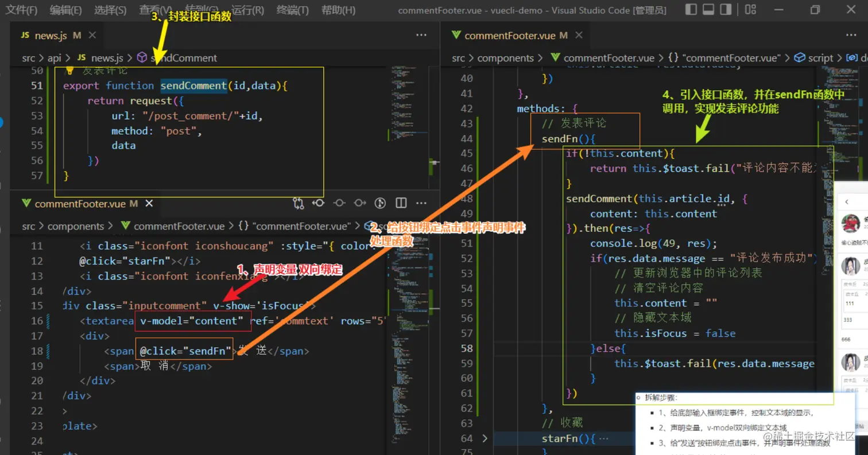The image size is (868, 455).
Task: Open the 帮助(H) menu
Action: [x=338, y=10]
